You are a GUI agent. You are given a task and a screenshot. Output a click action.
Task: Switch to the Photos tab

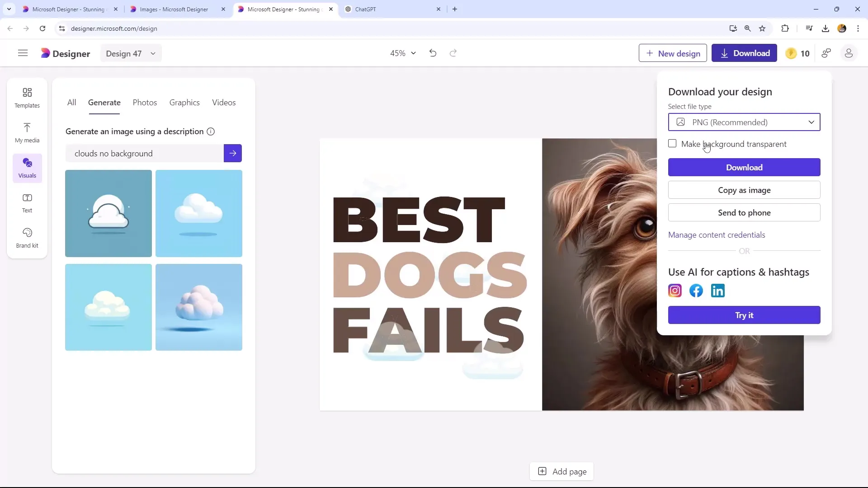pyautogui.click(x=145, y=102)
